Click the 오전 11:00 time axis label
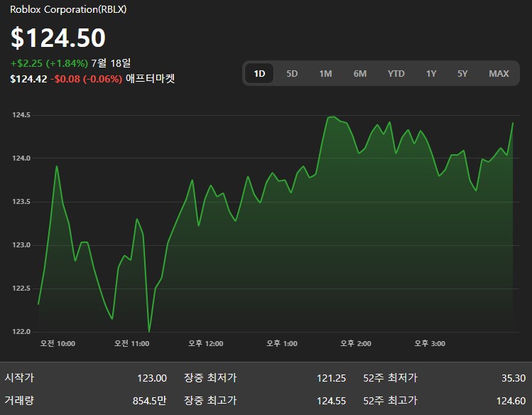532x415 pixels. pos(131,343)
